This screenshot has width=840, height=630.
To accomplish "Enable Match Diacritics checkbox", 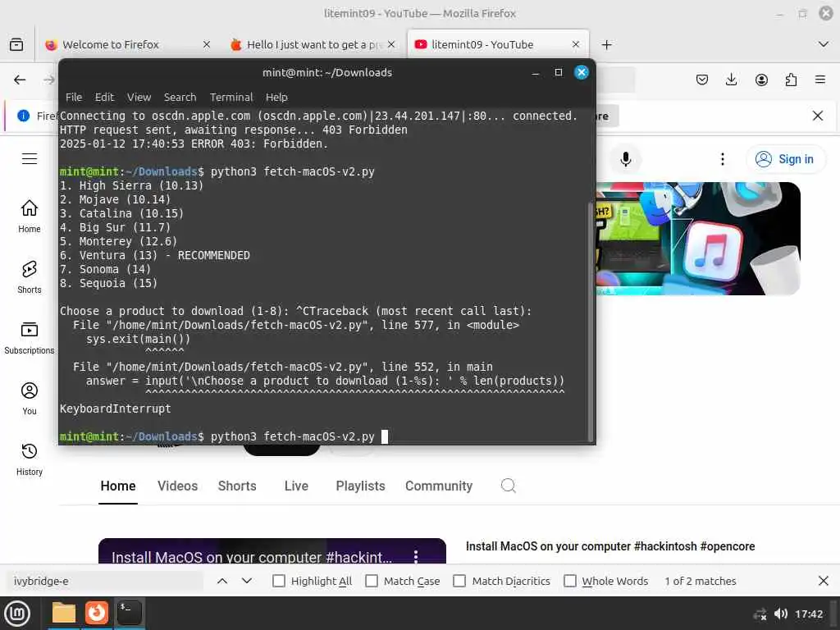I will [x=459, y=581].
